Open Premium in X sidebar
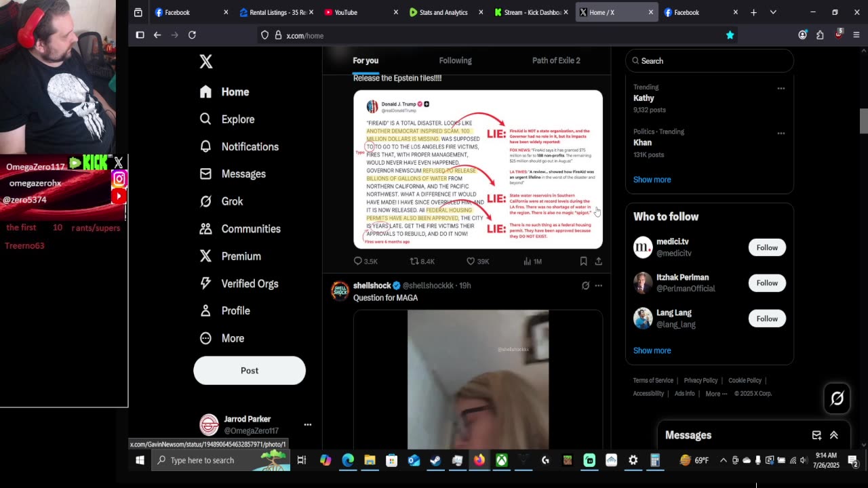Screen dimensions: 868x488 coord(231,256)
